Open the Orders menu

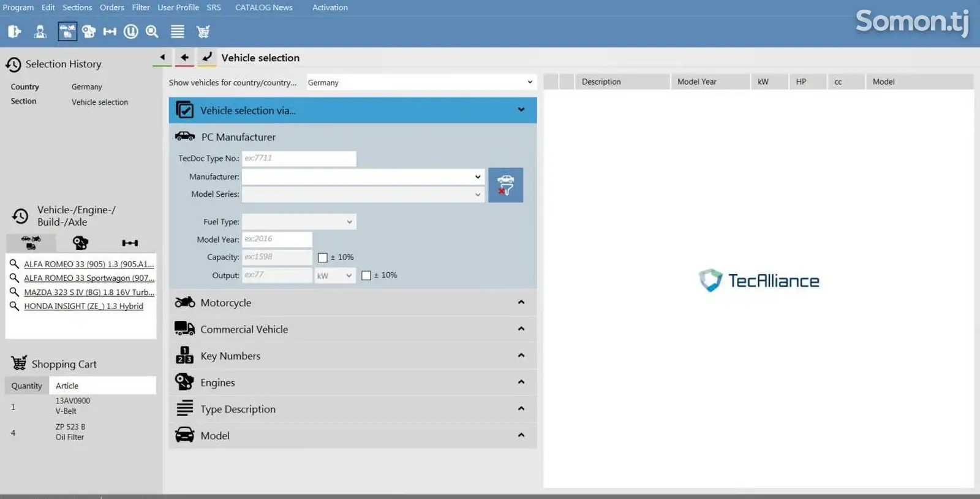[x=112, y=7]
